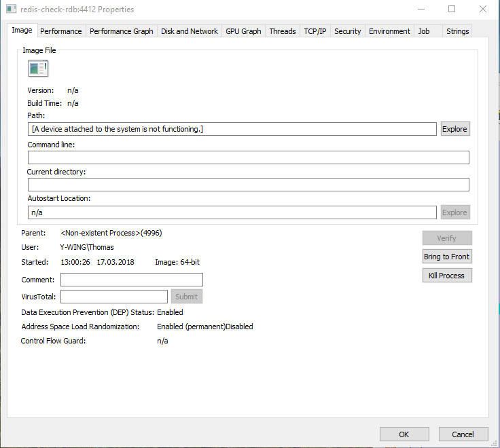
Task: Click Explore button next to Autostart Location
Action: [x=455, y=212]
